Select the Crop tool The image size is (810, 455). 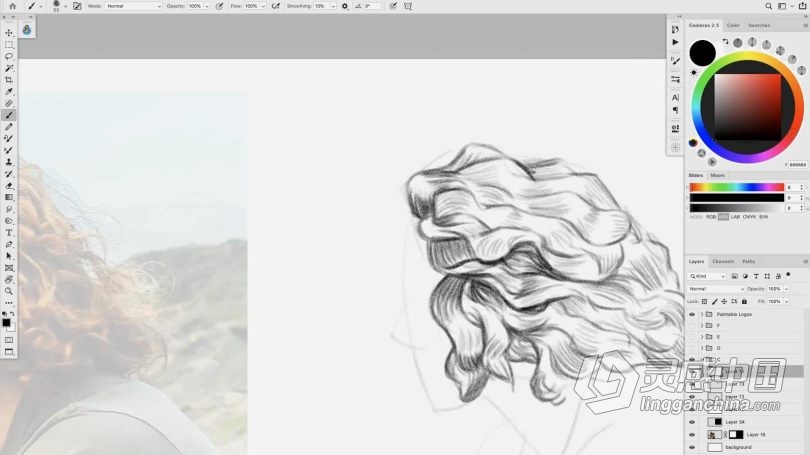point(9,80)
